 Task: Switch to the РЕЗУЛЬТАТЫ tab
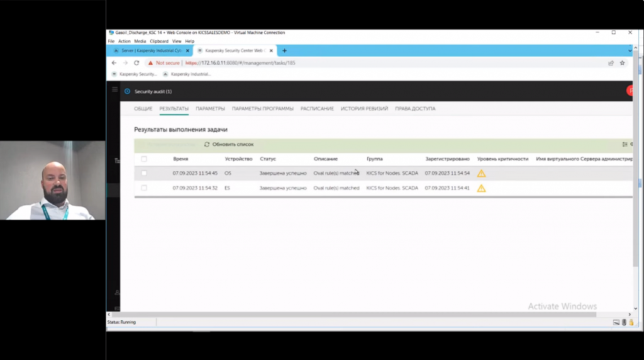[174, 108]
